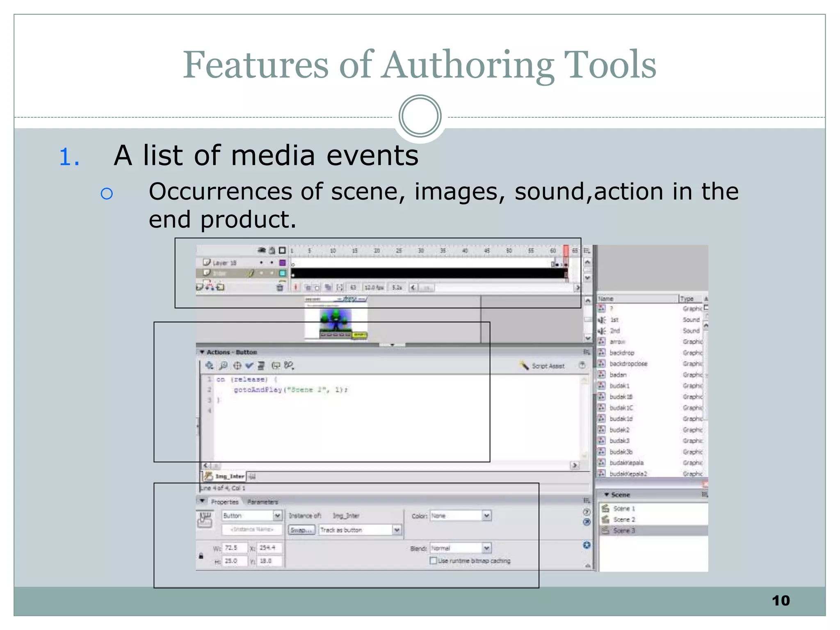Click the Auto format icon in Actions
840x630 pixels.
(x=261, y=365)
